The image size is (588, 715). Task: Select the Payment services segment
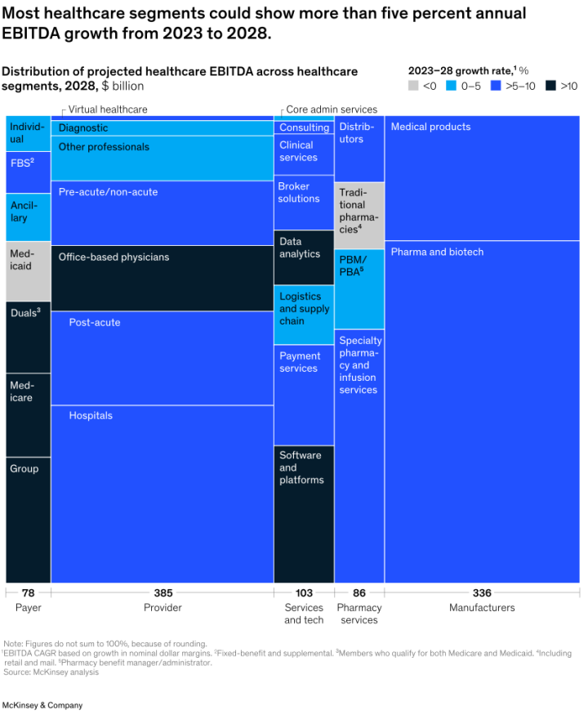[x=304, y=395]
